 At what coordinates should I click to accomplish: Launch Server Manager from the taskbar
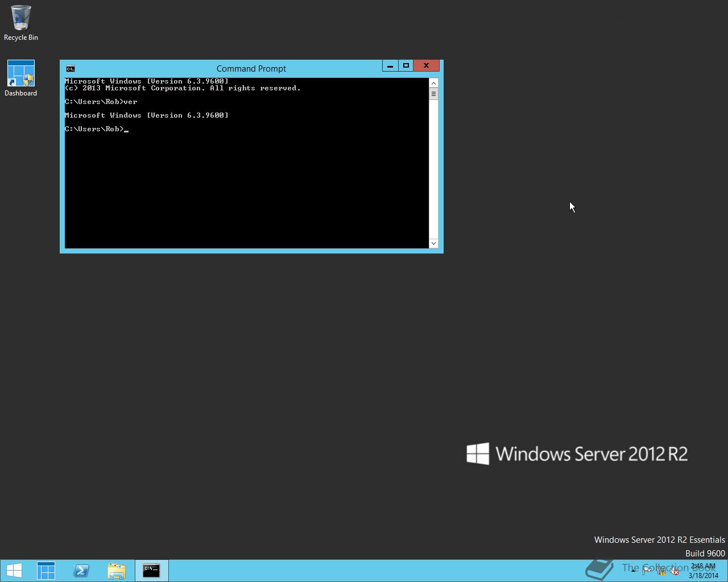46,571
